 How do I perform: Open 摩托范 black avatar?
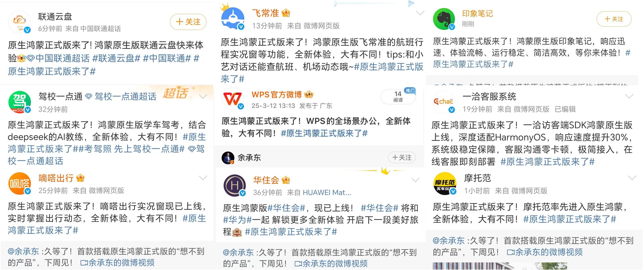[445, 184]
